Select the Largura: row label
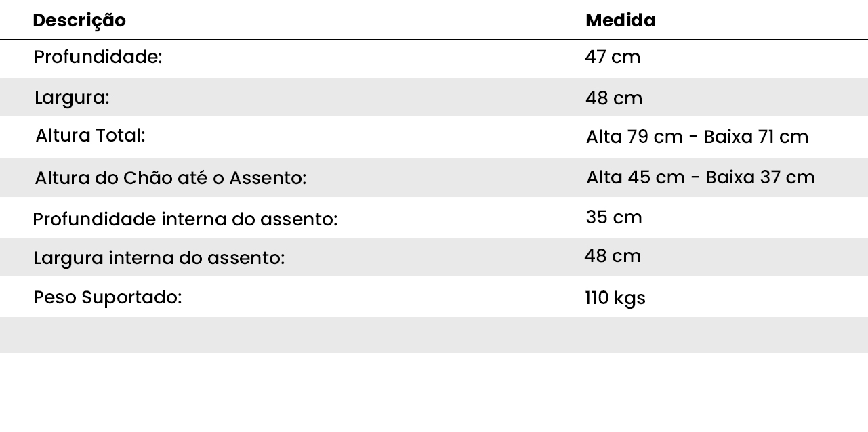 pyautogui.click(x=72, y=98)
